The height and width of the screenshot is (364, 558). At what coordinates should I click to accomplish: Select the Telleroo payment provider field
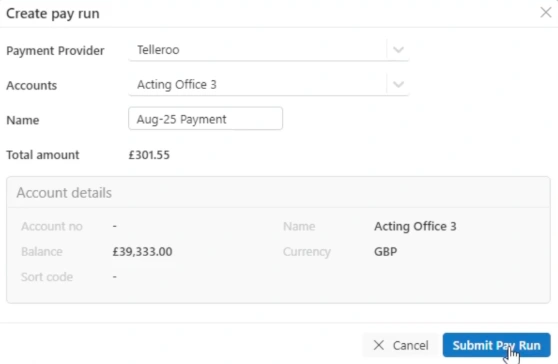pos(268,50)
